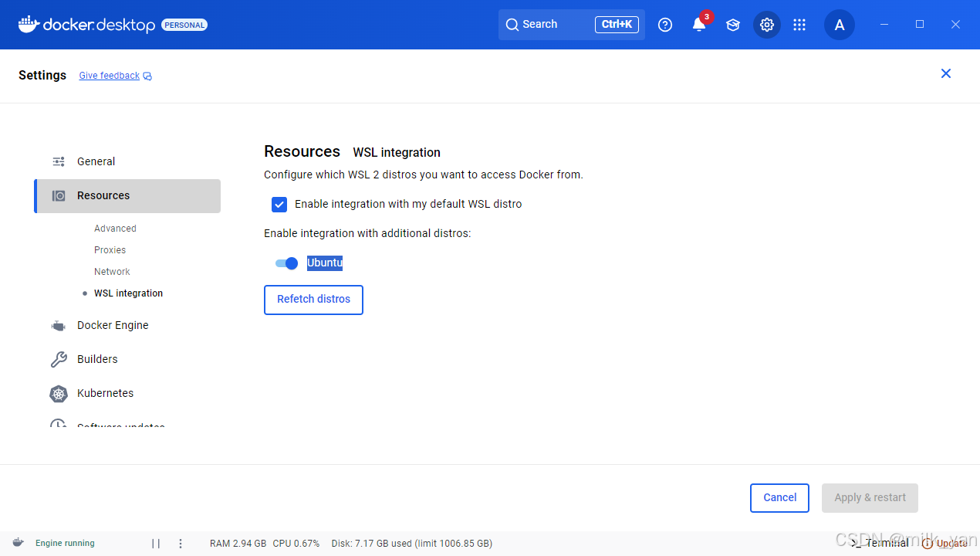This screenshot has width=980, height=556.
Task: Click the Docker Engine icon in sidebar
Action: [x=59, y=325]
